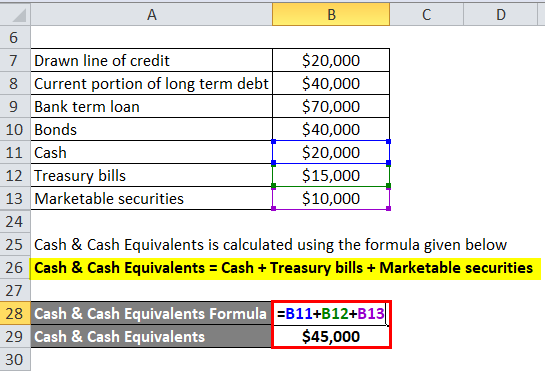
Task: Click the 'Cash' cell in row 11
Action: 152,152
